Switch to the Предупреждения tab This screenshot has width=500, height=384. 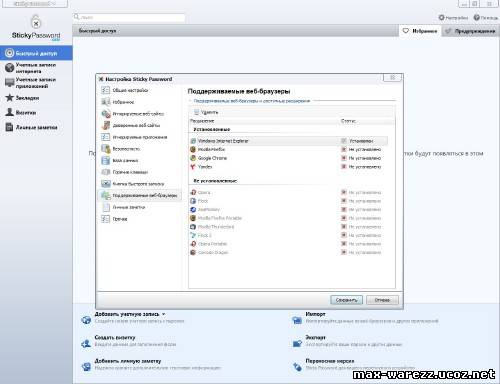(471, 31)
